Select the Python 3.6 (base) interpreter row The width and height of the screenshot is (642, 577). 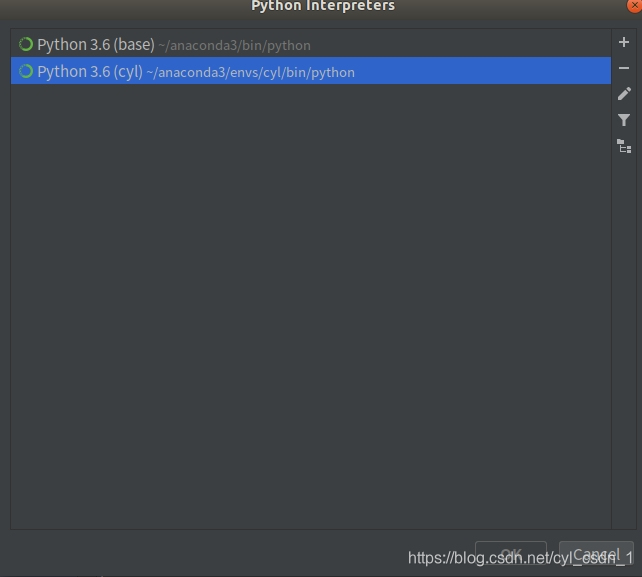click(311, 44)
